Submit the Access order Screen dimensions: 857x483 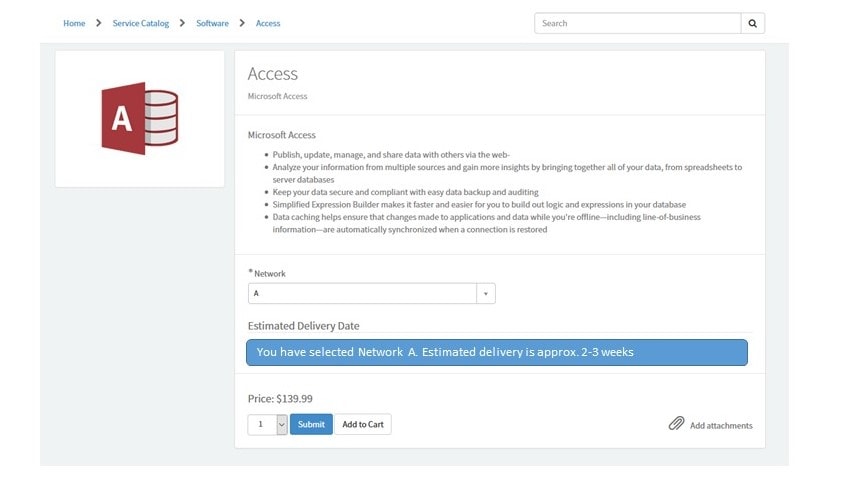pos(311,425)
